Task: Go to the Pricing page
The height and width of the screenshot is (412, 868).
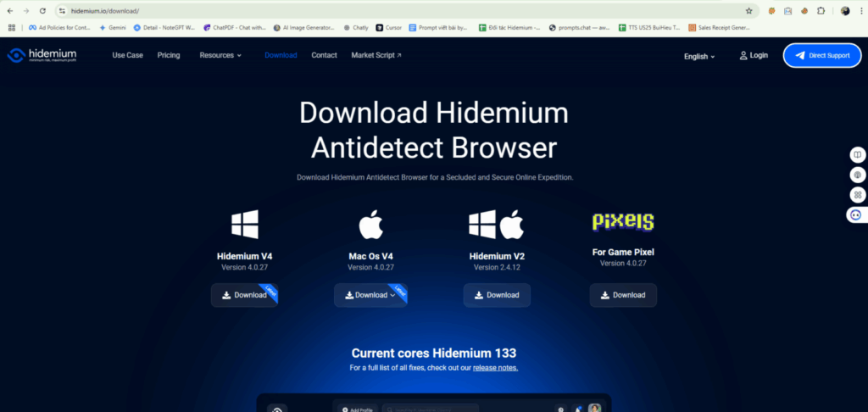Action: click(x=169, y=55)
